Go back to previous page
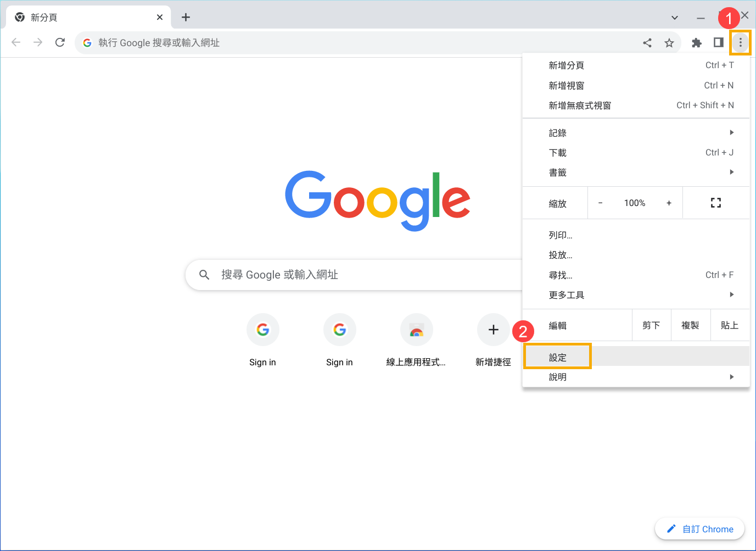756x551 pixels. click(x=16, y=42)
